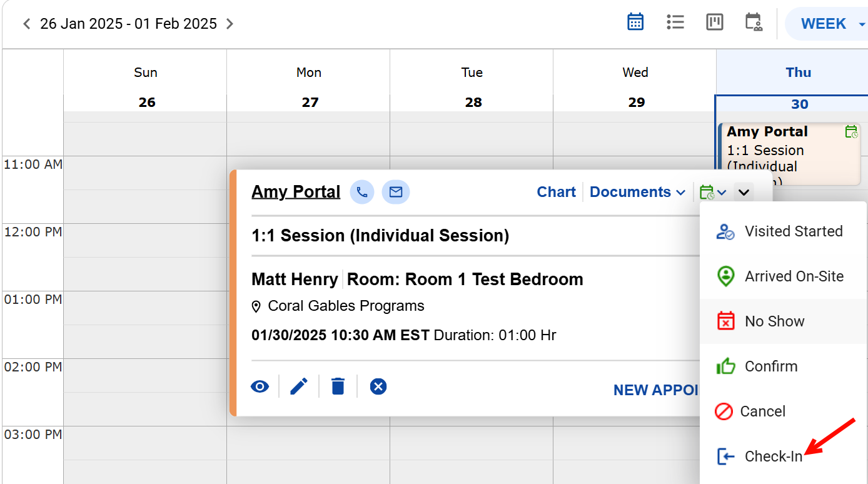Image resolution: width=868 pixels, height=484 pixels.
Task: Open the calendar with person icon
Action: [754, 23]
